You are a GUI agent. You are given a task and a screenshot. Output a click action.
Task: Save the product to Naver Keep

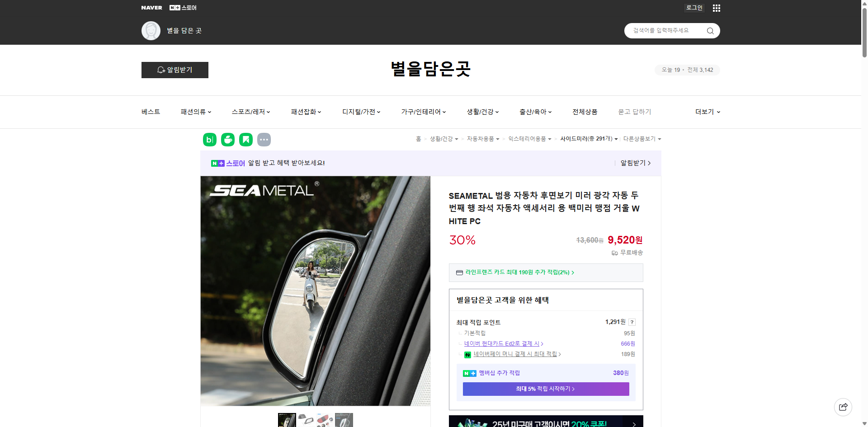point(245,140)
